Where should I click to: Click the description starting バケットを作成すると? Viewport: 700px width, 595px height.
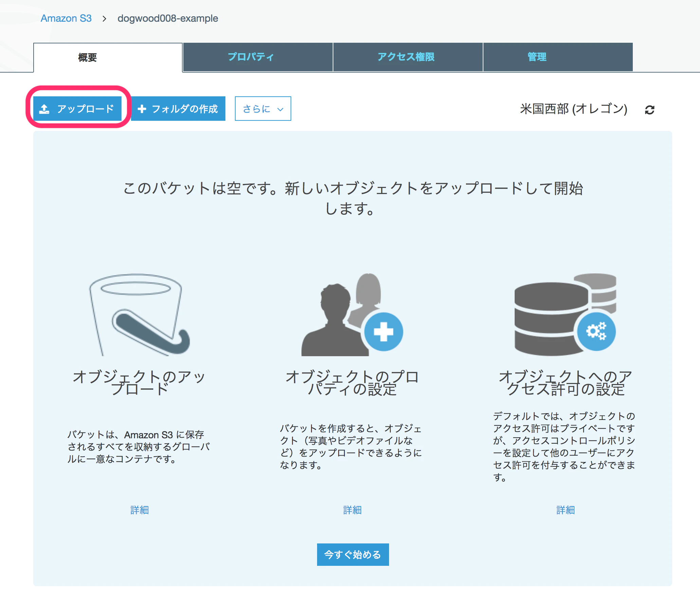click(x=351, y=446)
